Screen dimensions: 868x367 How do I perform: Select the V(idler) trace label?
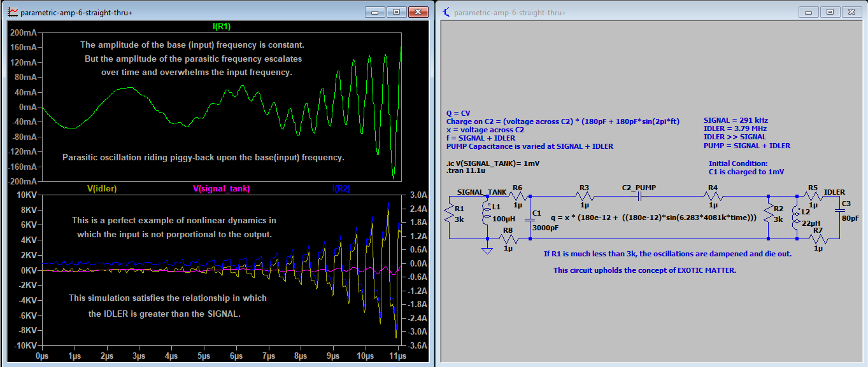point(102,188)
